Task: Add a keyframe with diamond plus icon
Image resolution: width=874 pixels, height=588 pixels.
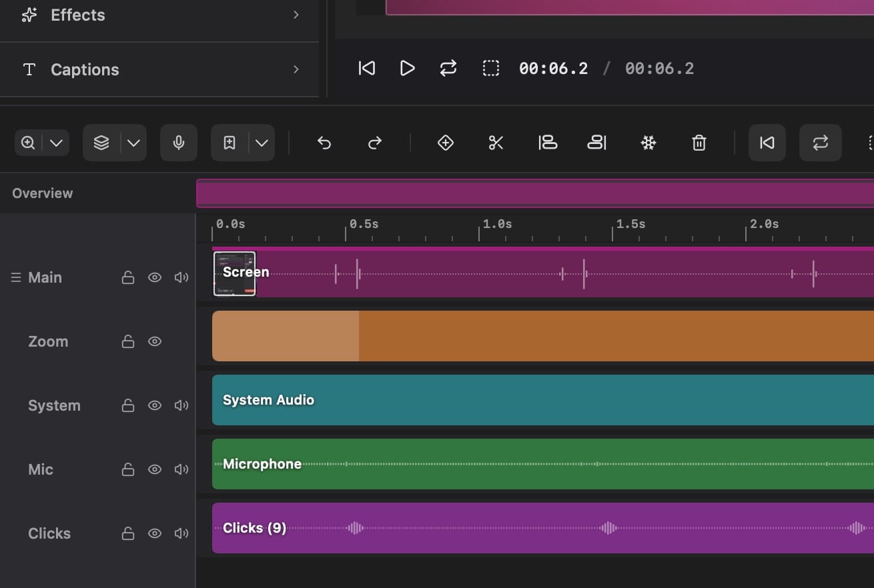Action: click(446, 143)
